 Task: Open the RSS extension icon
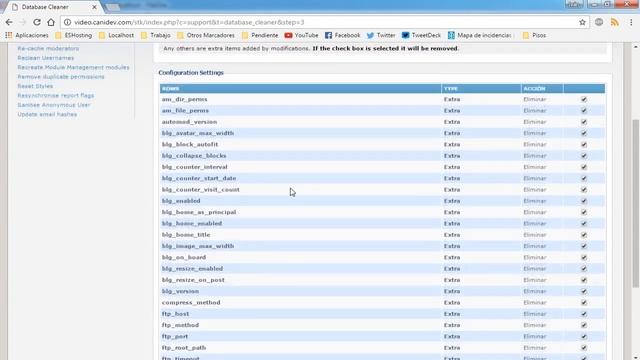(x=615, y=22)
